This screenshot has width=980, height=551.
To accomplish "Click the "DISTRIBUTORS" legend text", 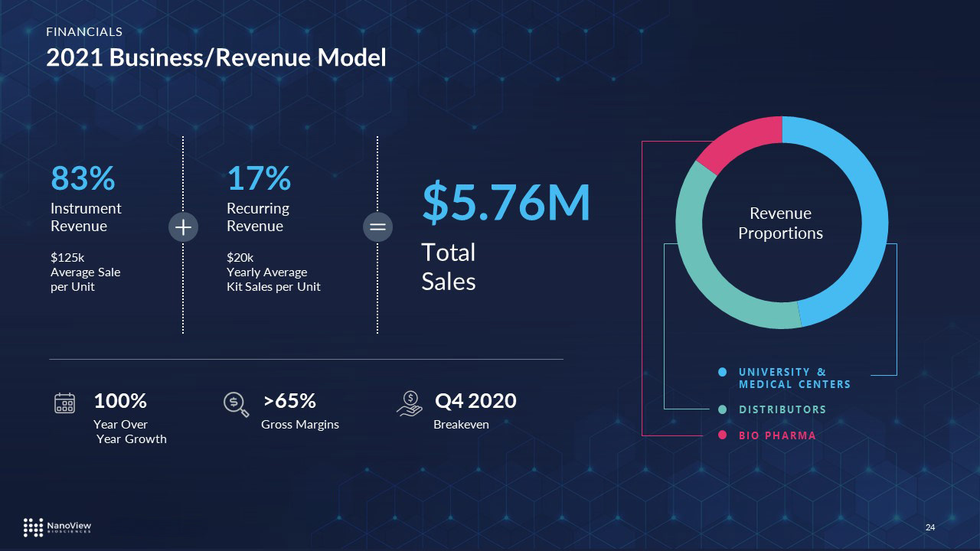I will (x=782, y=409).
